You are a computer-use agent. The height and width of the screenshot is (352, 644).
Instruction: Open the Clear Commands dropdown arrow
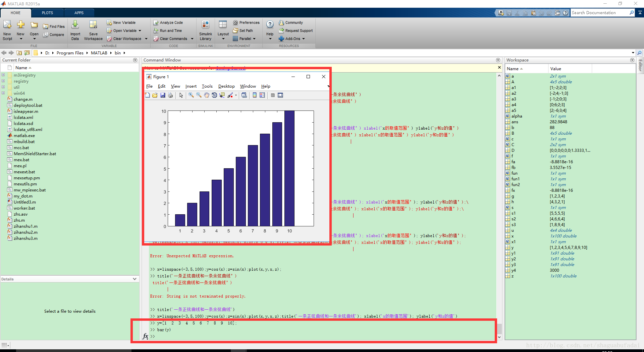tap(192, 39)
